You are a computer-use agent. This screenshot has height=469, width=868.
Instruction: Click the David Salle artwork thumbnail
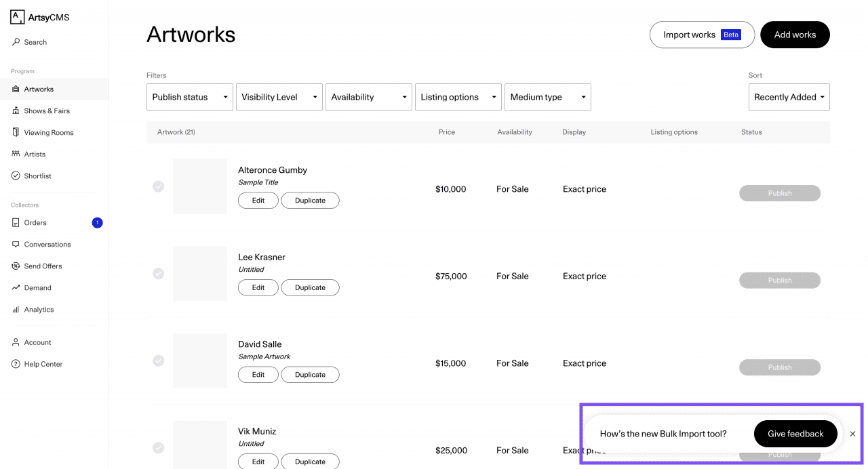coord(200,361)
